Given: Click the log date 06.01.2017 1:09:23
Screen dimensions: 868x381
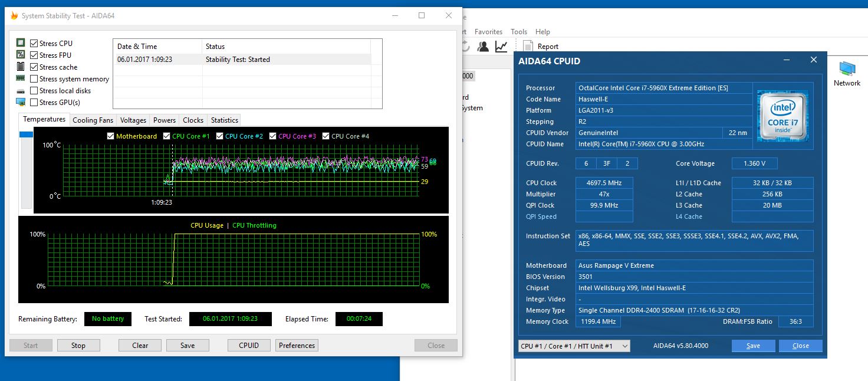Looking at the screenshot, I should tap(144, 60).
